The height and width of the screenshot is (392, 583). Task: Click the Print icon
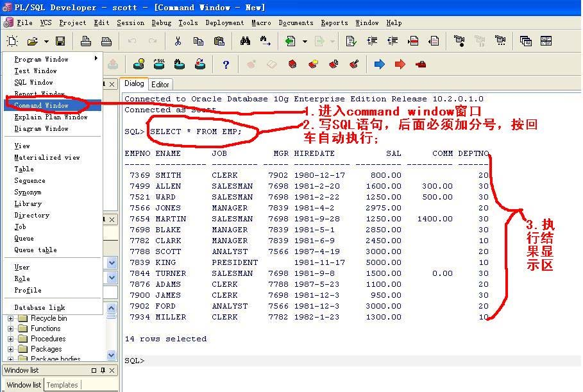[x=86, y=41]
